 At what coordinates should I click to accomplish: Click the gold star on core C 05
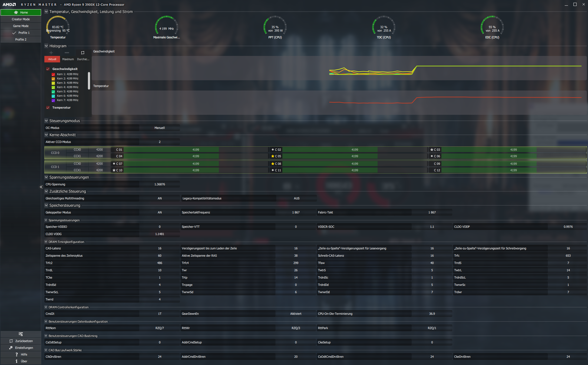[x=273, y=156]
